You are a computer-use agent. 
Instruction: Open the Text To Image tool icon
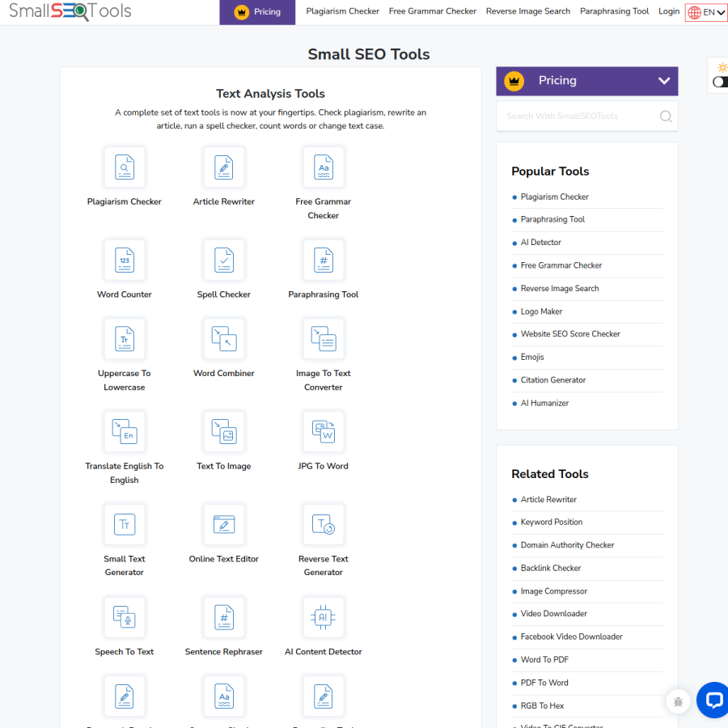click(224, 432)
